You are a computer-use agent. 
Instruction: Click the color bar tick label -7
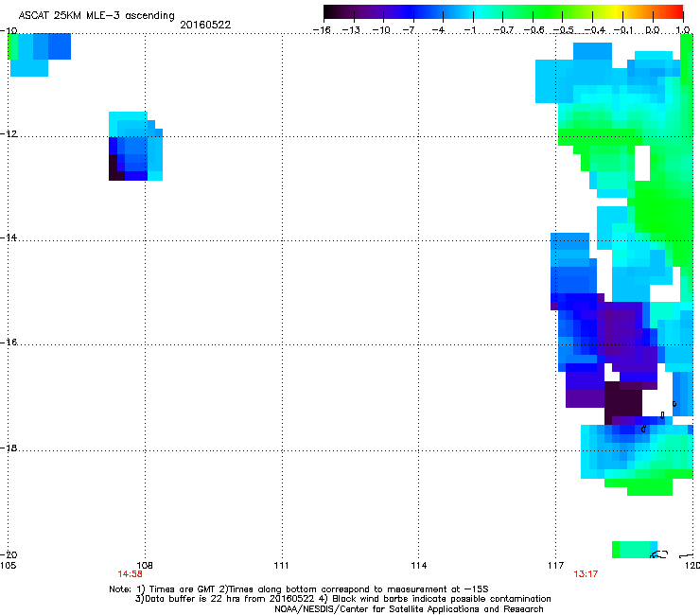409,30
